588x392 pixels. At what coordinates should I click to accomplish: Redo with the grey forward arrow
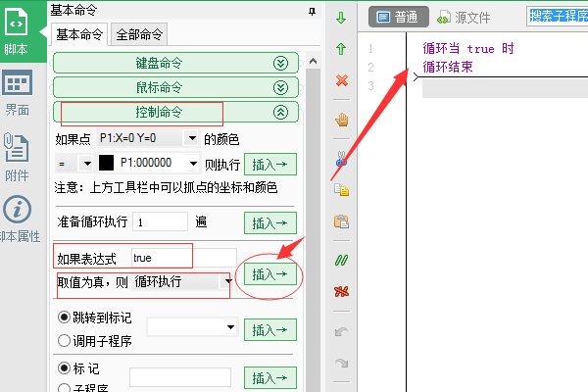pos(341,363)
